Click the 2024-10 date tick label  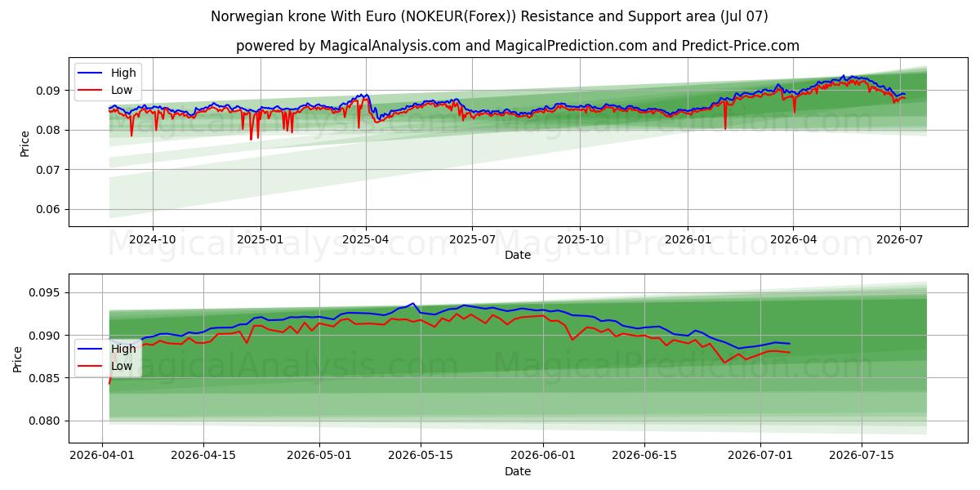153,240
